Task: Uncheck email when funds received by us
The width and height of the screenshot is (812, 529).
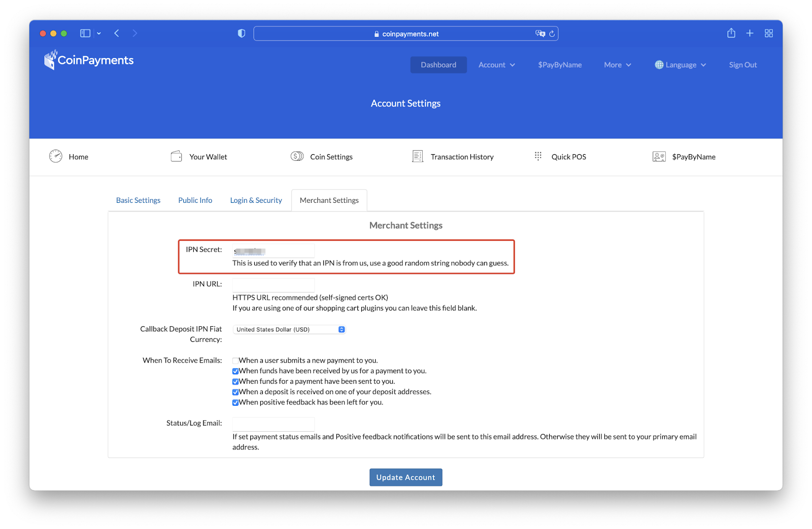Action: click(x=235, y=371)
